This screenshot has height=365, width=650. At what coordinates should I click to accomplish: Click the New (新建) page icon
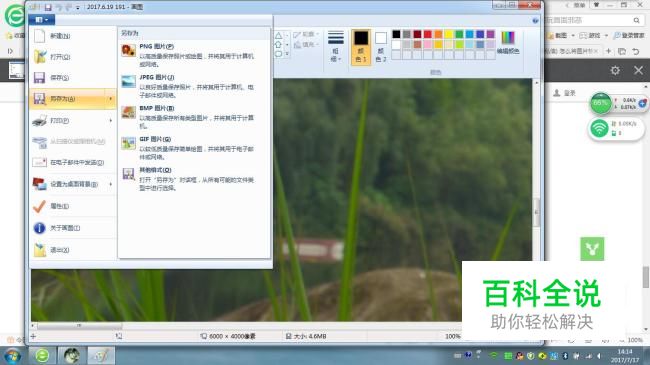coord(40,36)
